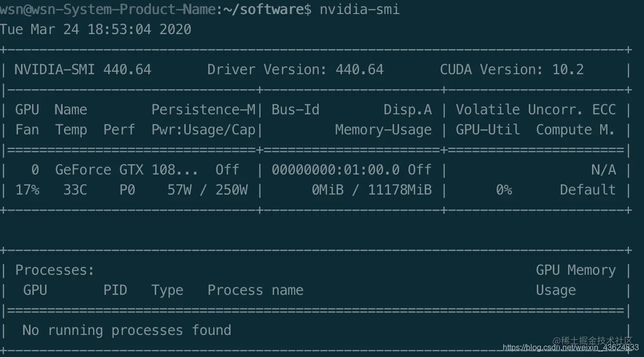Click the Driver Version: 440.64 text
The image size is (644, 357).
[x=295, y=70]
